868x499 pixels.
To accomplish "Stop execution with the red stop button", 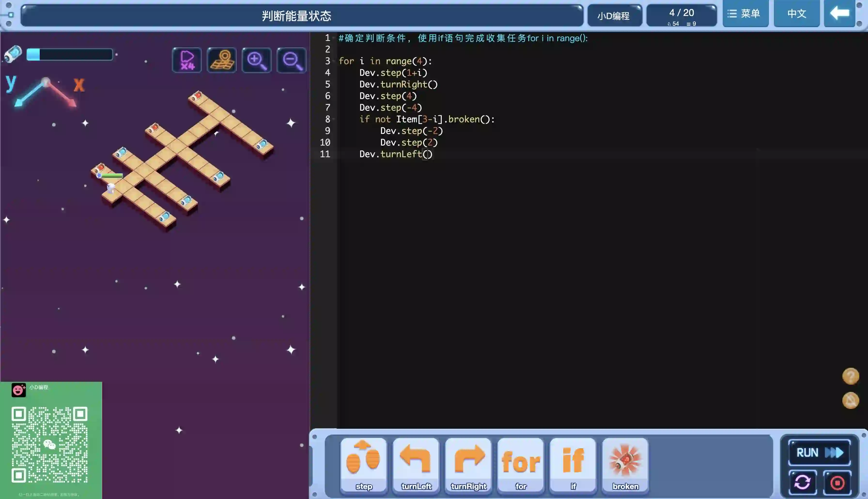I will click(x=837, y=483).
